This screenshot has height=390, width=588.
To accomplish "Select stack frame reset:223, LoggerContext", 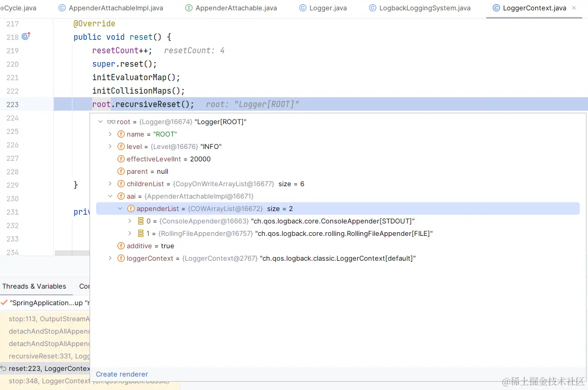I will tap(45, 368).
